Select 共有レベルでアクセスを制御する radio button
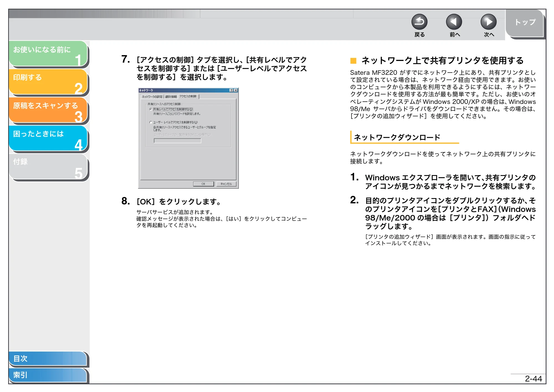The image size is (554, 392). point(151,109)
